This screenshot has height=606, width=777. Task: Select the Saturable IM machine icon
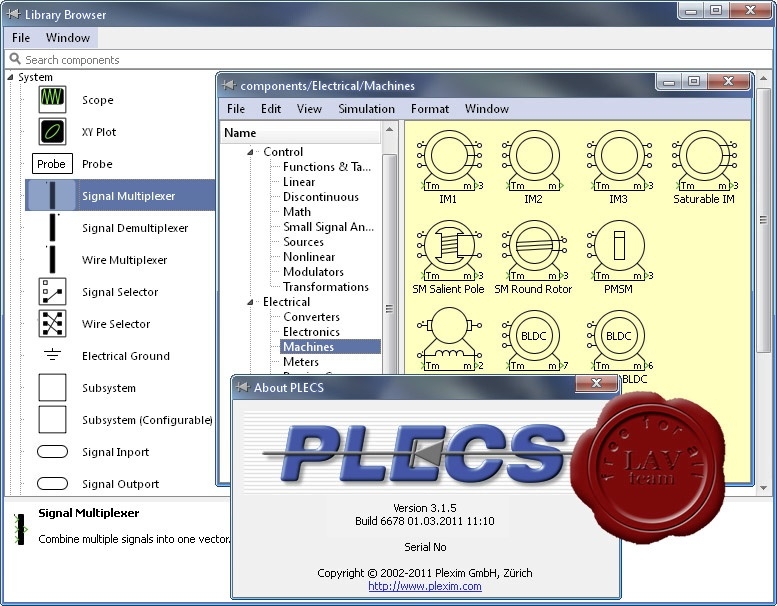click(x=704, y=161)
